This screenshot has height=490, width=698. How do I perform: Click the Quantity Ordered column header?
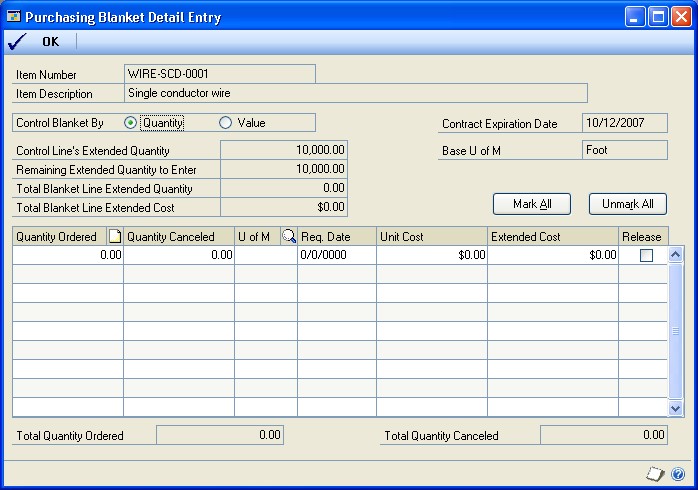tap(60, 236)
